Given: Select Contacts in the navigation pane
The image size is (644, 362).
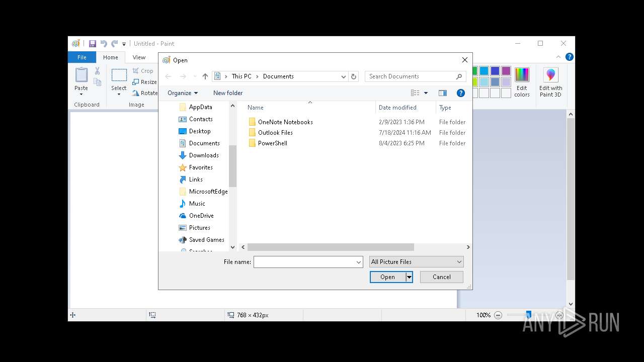Looking at the screenshot, I should tap(196, 119).
